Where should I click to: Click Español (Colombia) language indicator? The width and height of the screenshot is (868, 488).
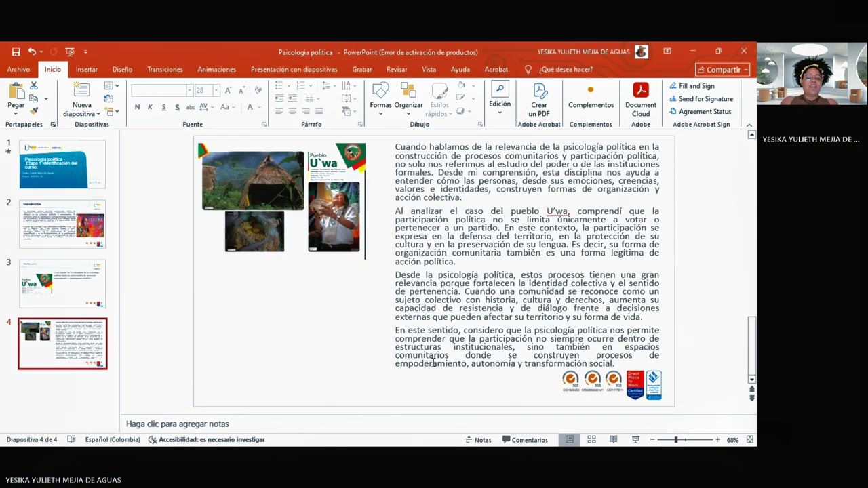(113, 439)
